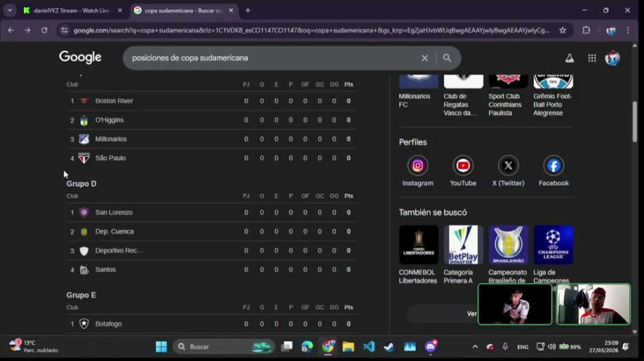Open Dep. Cuenca team row

tap(211, 231)
